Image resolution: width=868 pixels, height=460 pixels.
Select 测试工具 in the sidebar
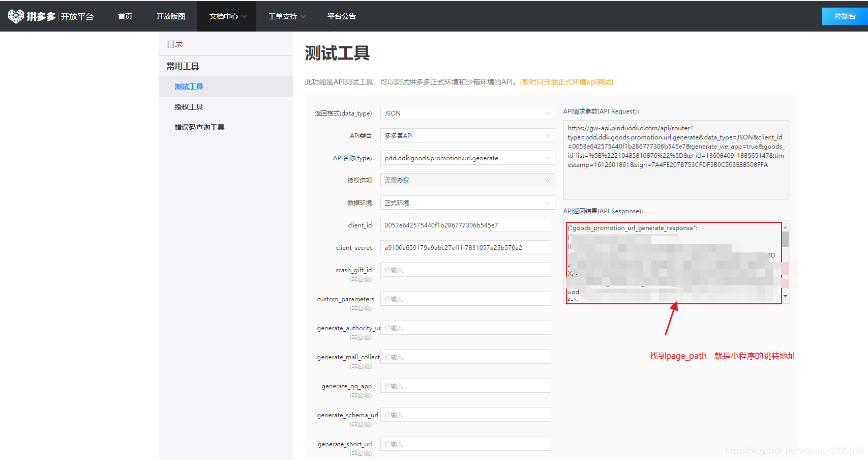[226, 87]
